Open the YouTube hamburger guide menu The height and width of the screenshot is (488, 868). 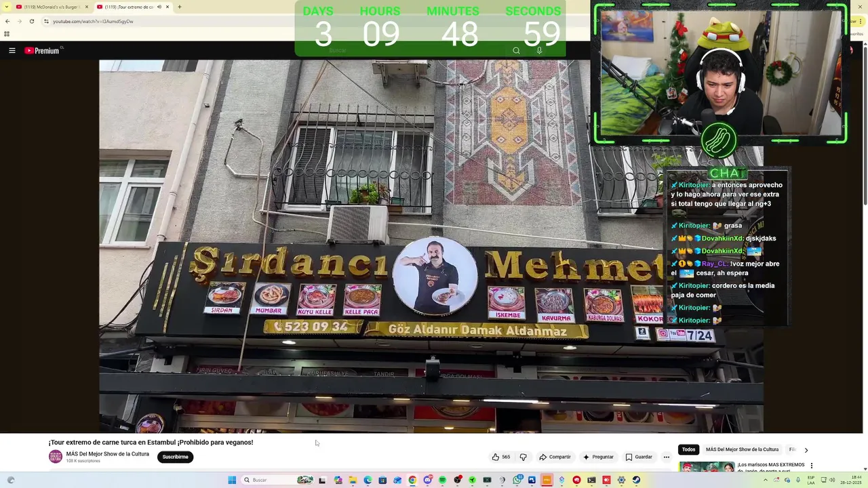click(12, 50)
